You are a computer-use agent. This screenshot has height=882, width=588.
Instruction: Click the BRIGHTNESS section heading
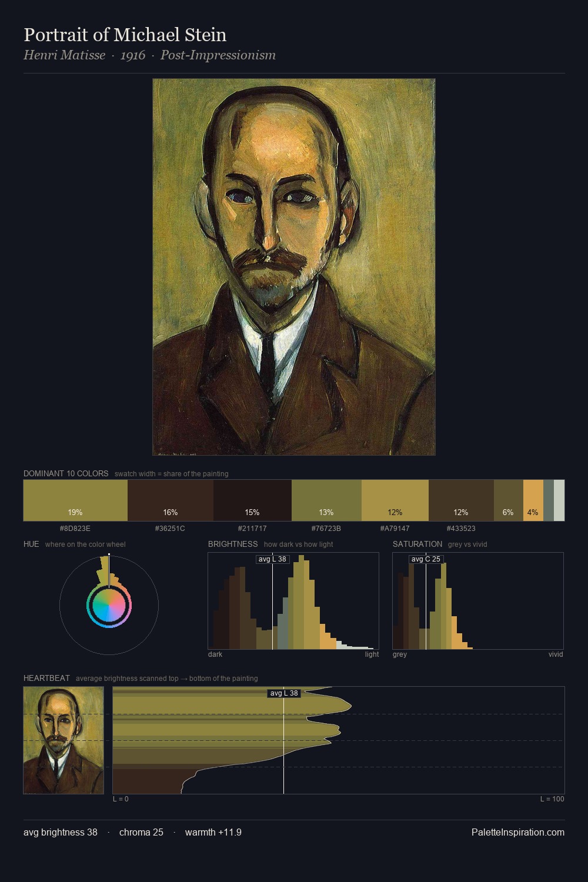point(233,544)
